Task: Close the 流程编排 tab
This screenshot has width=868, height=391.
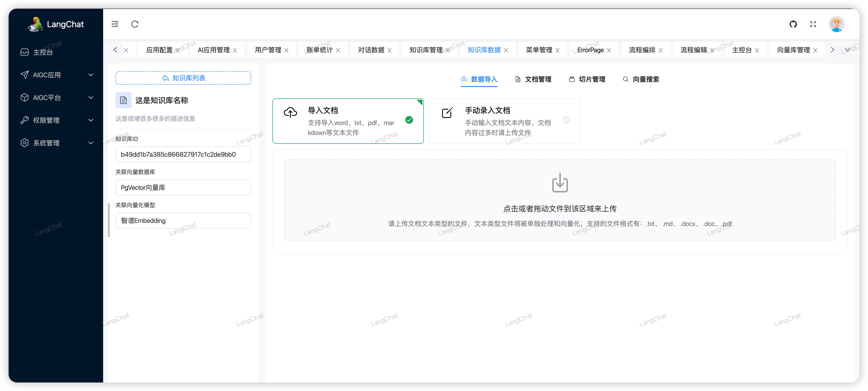Action: pyautogui.click(x=660, y=51)
